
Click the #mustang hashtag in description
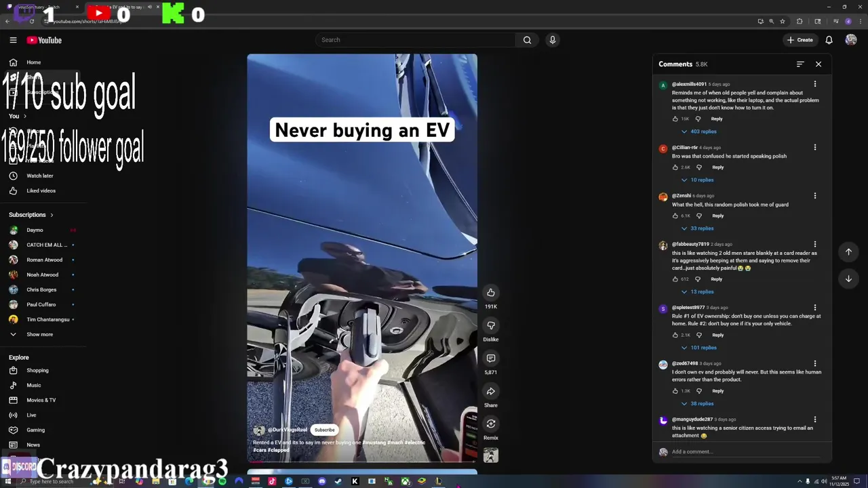click(x=374, y=443)
